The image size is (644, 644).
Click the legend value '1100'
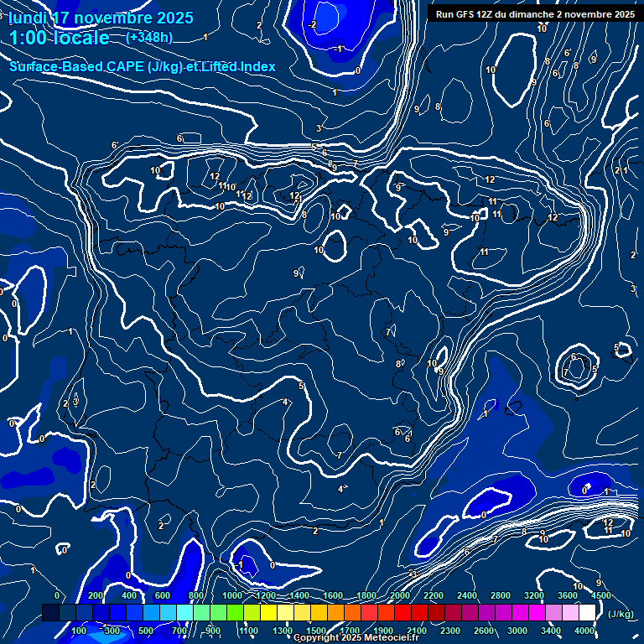click(x=248, y=631)
